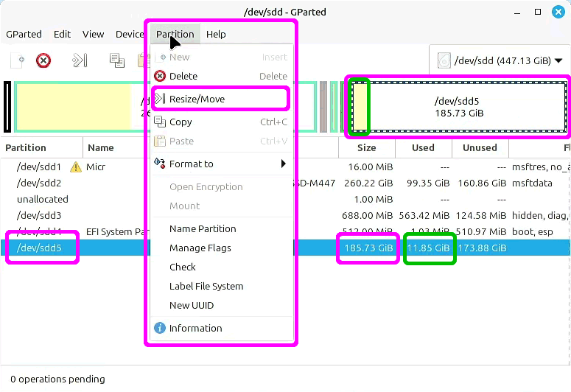The image size is (571, 392).
Task: Open the Device menu
Action: coord(130,34)
